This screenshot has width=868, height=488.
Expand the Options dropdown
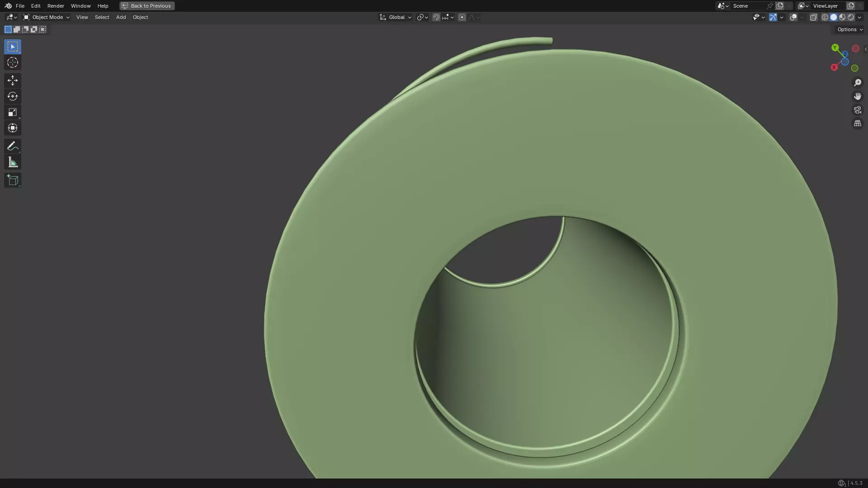coord(849,29)
